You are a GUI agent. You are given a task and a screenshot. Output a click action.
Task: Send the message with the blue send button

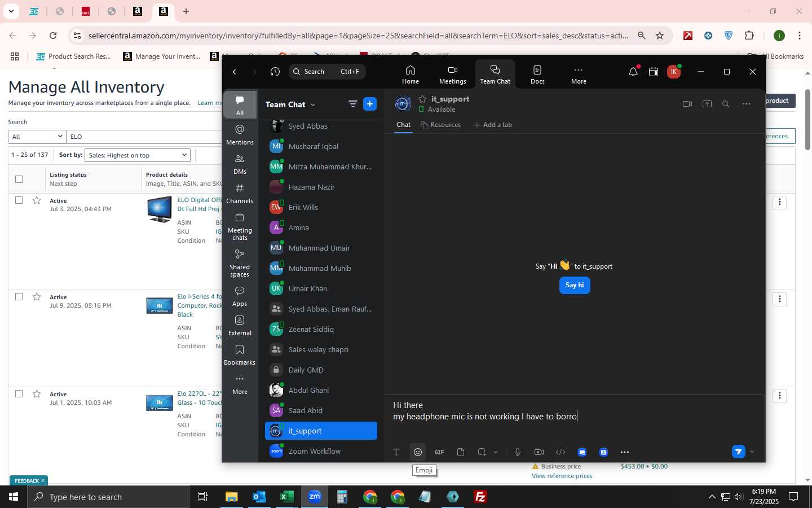[738, 452]
